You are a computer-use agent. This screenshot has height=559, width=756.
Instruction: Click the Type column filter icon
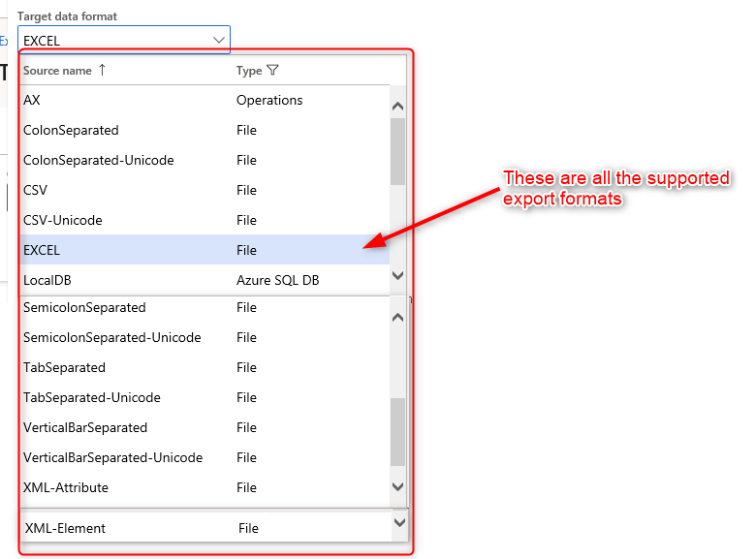[272, 71]
